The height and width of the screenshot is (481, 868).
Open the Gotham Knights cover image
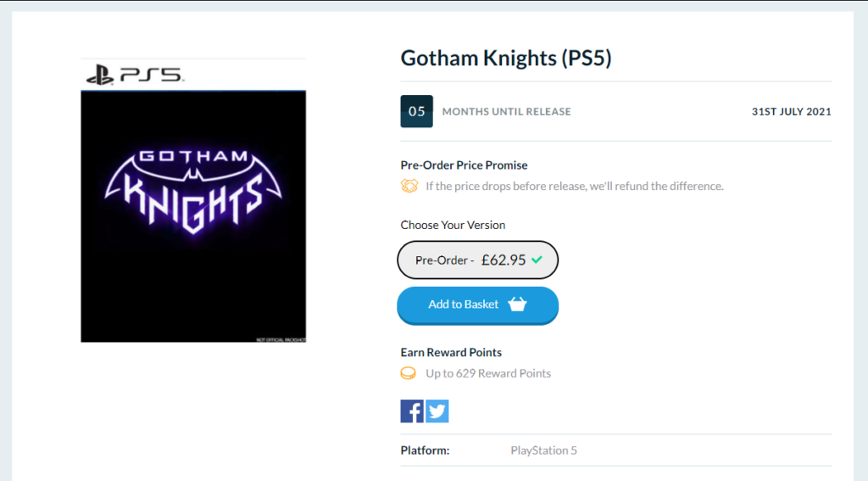click(x=193, y=216)
